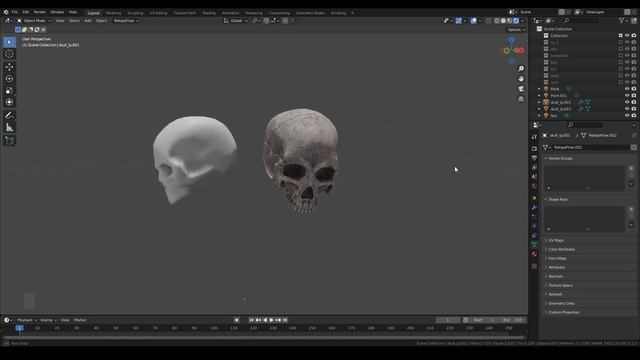Open the View Layer properties tab
Screen dimensions: 640x360
tap(534, 167)
